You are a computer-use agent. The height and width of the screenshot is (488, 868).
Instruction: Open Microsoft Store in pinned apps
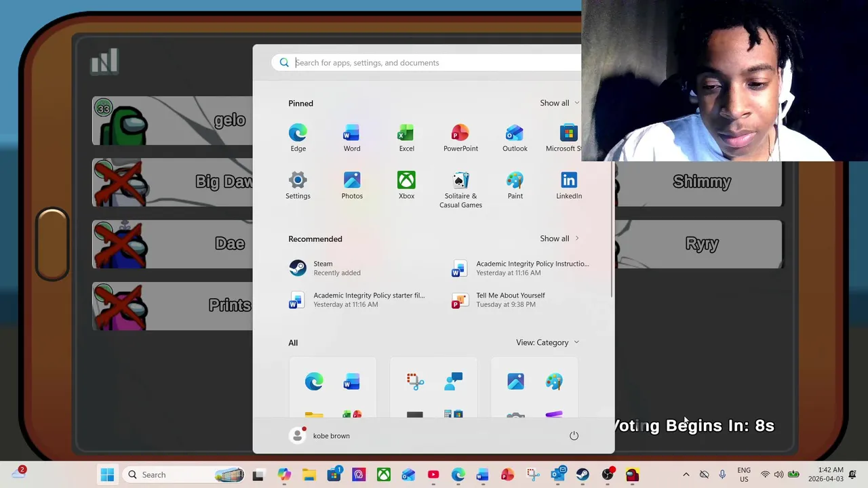pos(564,138)
